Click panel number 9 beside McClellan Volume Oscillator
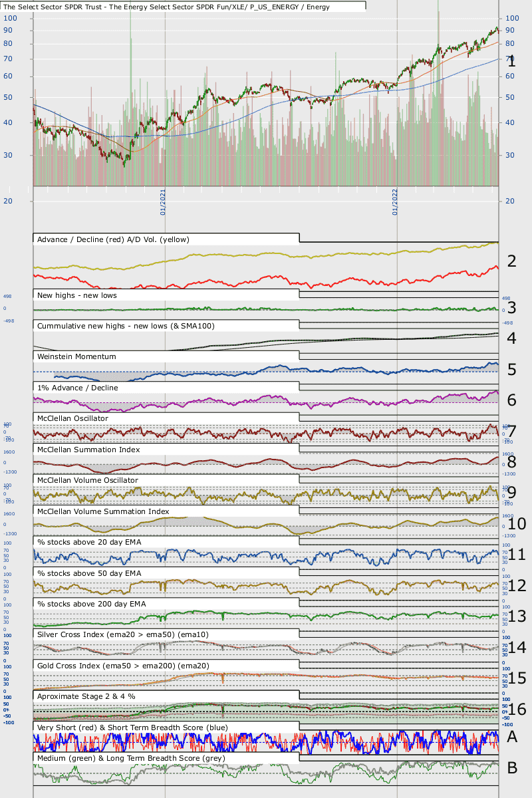Image resolution: width=532 pixels, height=798 pixels. 511,493
